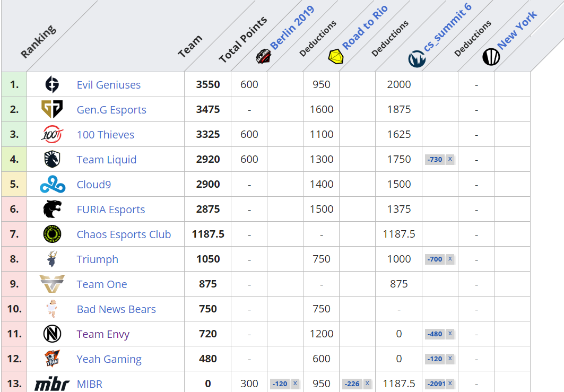Click the MIBR logo

(x=52, y=384)
